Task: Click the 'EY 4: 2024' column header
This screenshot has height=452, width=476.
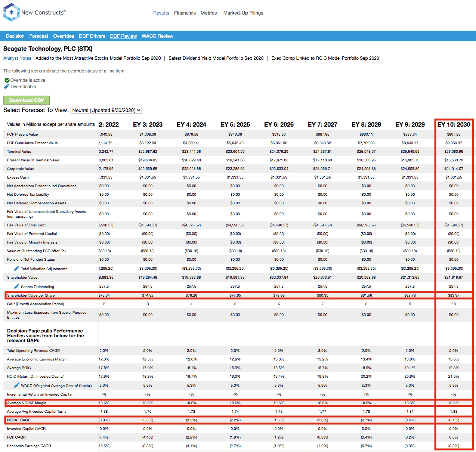Action: point(191,124)
